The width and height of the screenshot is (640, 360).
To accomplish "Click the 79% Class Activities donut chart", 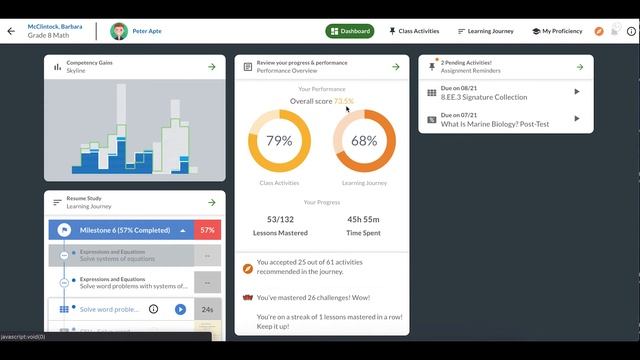I will [x=280, y=141].
